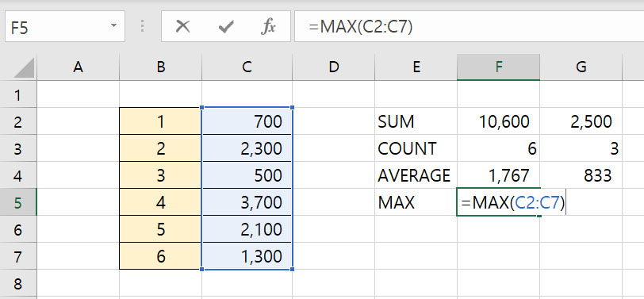Click cell containing 700
644x299 pixels.
[x=247, y=121]
